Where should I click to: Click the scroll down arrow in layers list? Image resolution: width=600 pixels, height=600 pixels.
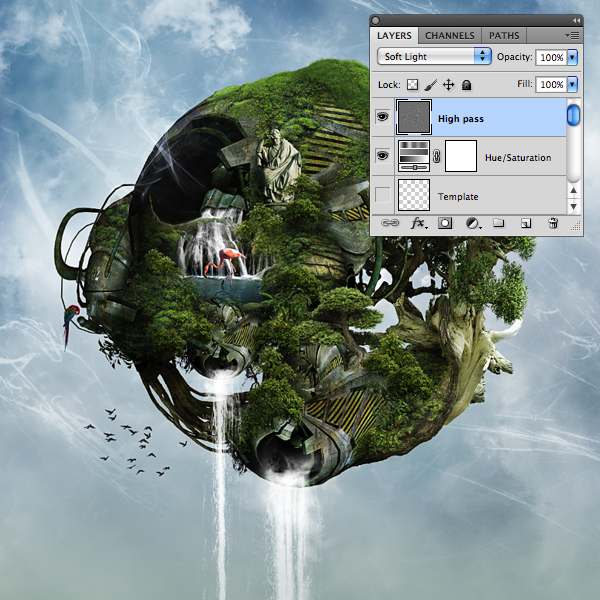coord(573,207)
